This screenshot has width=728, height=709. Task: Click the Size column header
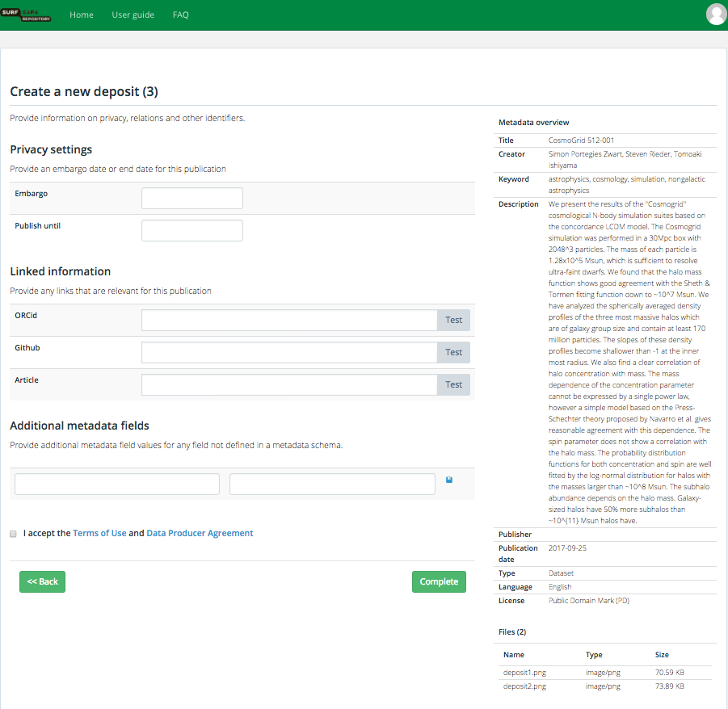[662, 655]
